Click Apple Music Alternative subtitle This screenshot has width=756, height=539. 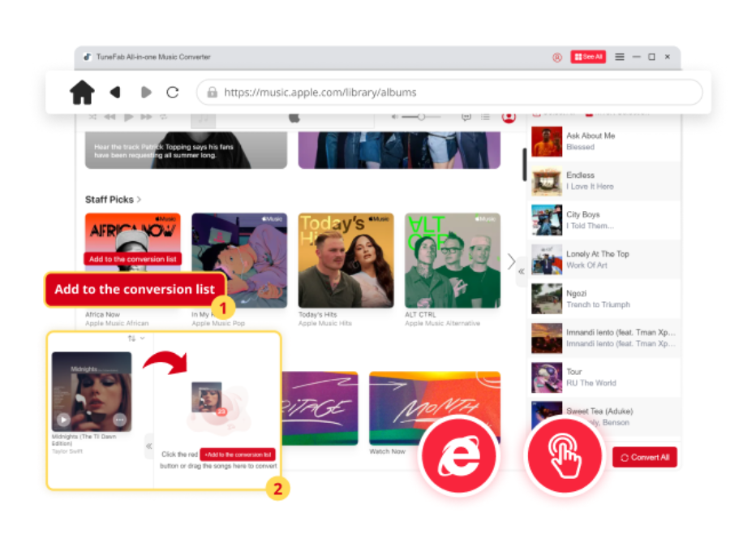point(442,323)
